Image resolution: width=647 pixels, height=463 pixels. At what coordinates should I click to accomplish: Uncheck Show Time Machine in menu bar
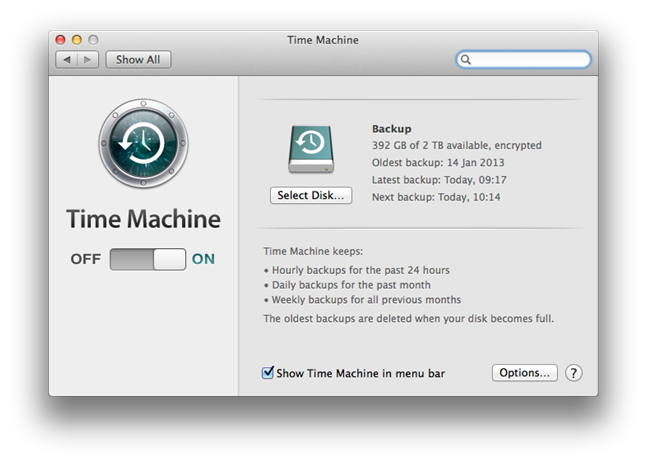point(268,373)
